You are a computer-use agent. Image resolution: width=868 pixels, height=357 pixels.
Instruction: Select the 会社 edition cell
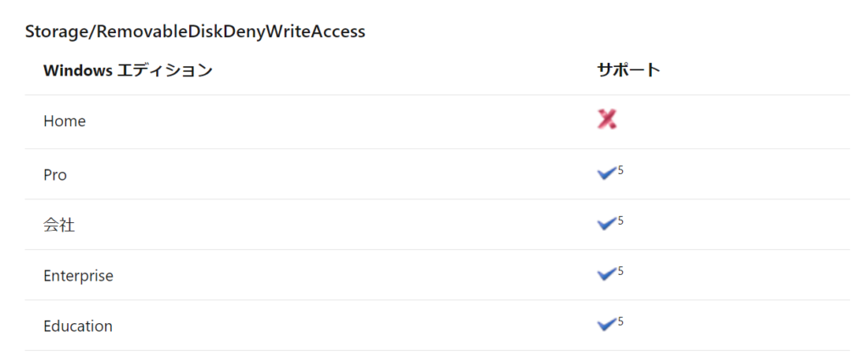pos(59,226)
